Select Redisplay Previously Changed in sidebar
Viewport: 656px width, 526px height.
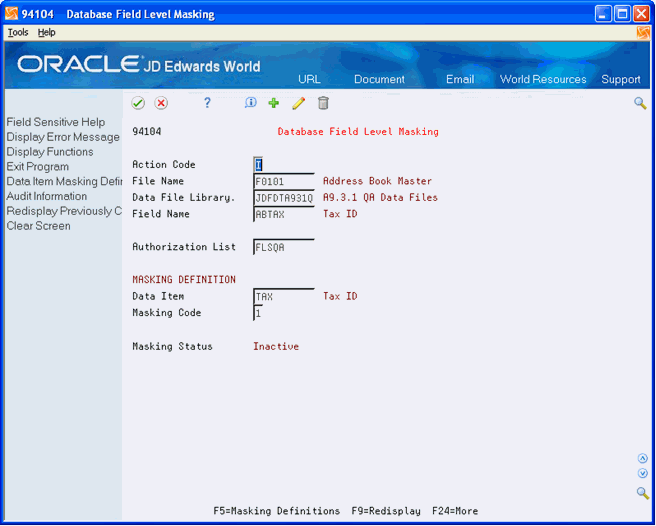pyautogui.click(x=64, y=211)
